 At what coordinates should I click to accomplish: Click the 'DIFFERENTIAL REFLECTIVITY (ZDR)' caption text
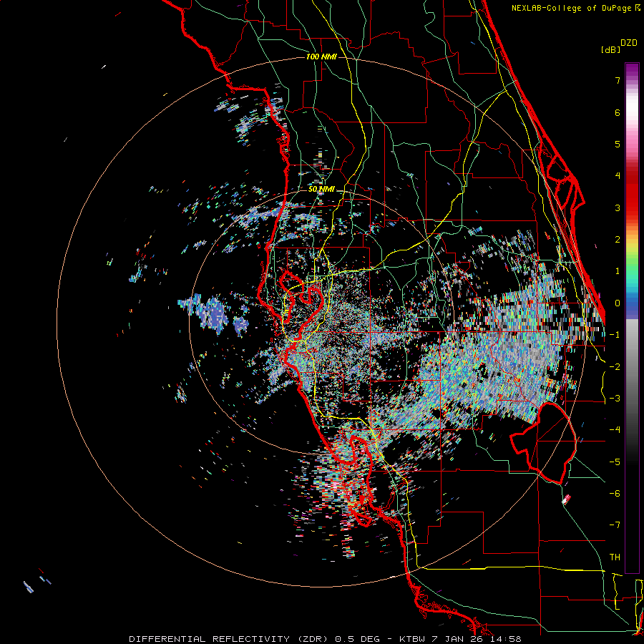click(x=228, y=639)
